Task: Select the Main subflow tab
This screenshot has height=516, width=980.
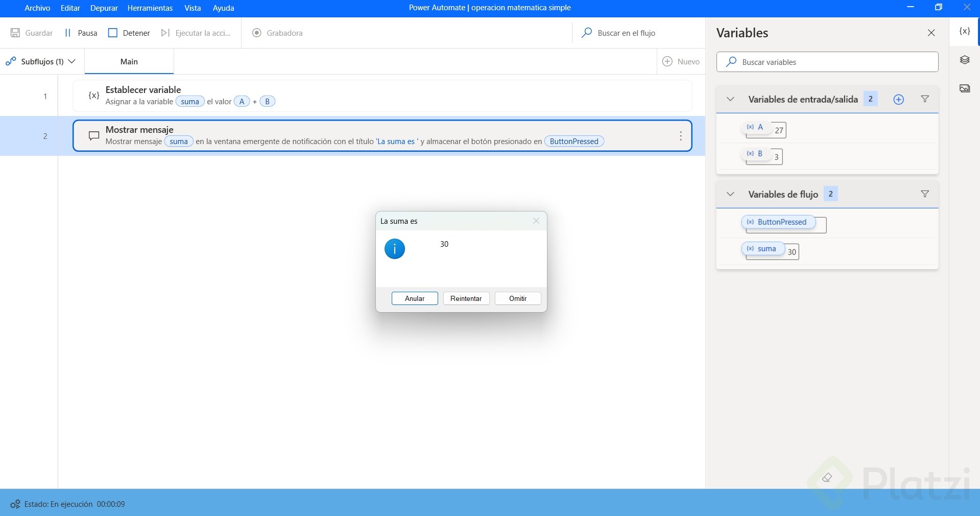Action: click(129, 61)
